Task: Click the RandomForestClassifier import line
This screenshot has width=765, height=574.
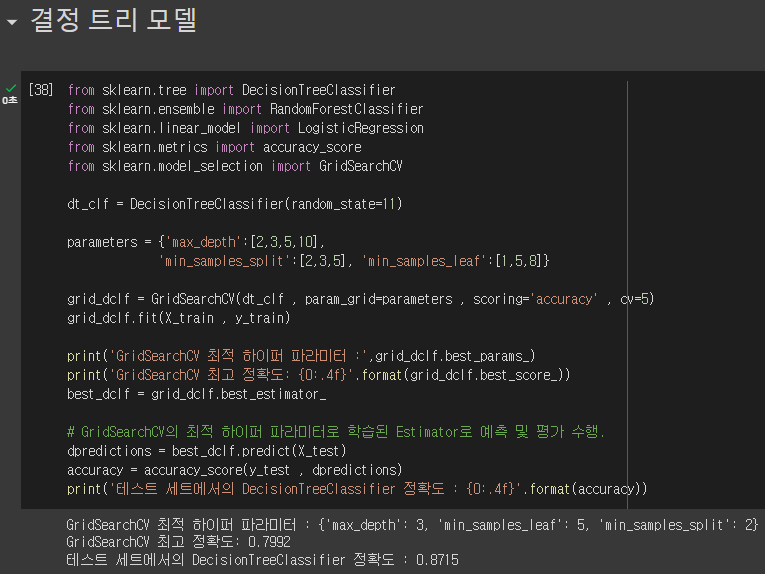Action: (x=245, y=109)
